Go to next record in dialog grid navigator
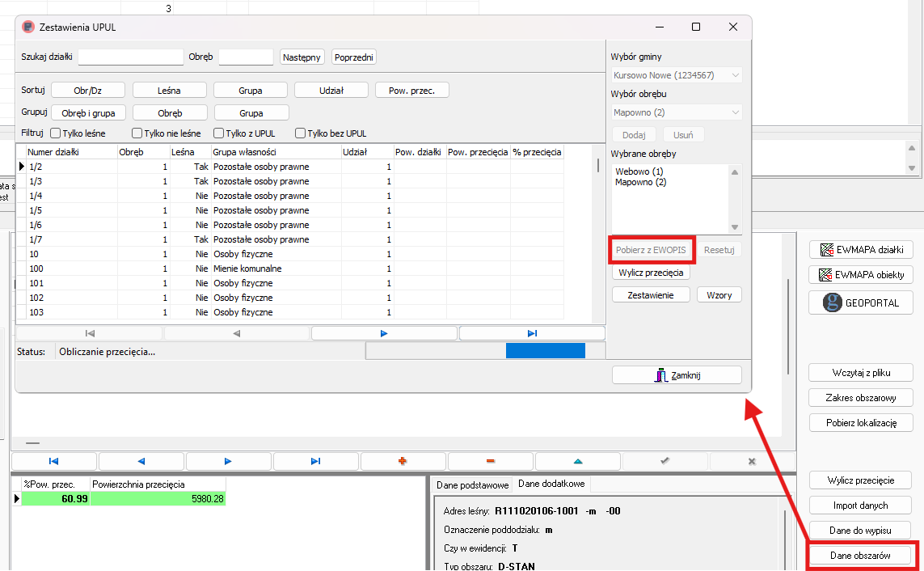This screenshot has width=924, height=571. pos(384,333)
